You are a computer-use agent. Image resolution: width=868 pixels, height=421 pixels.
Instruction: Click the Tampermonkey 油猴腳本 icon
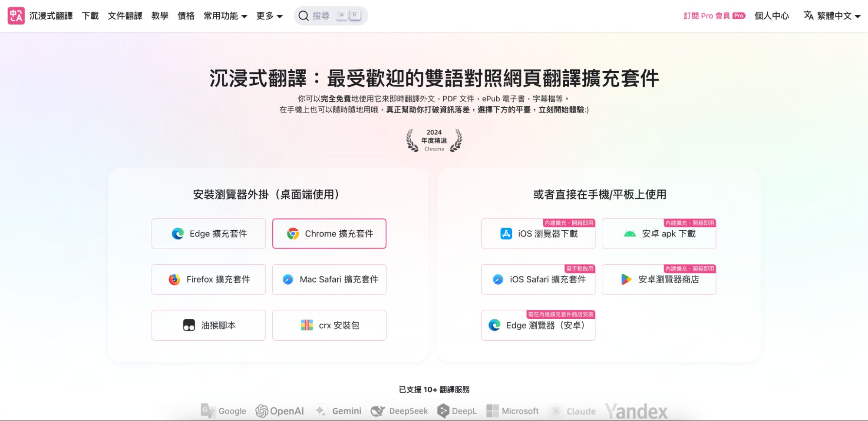click(x=189, y=325)
